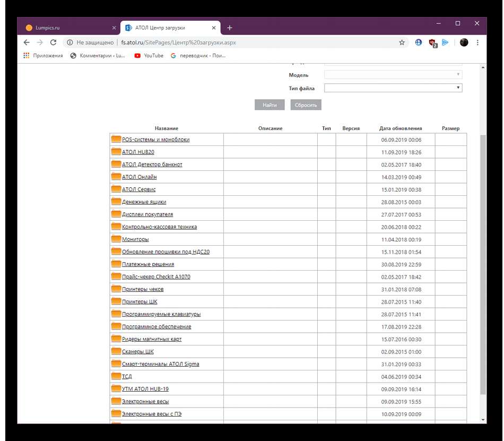Expand the Тип файла dropdown
This screenshot has width=504, height=441.
393,88
